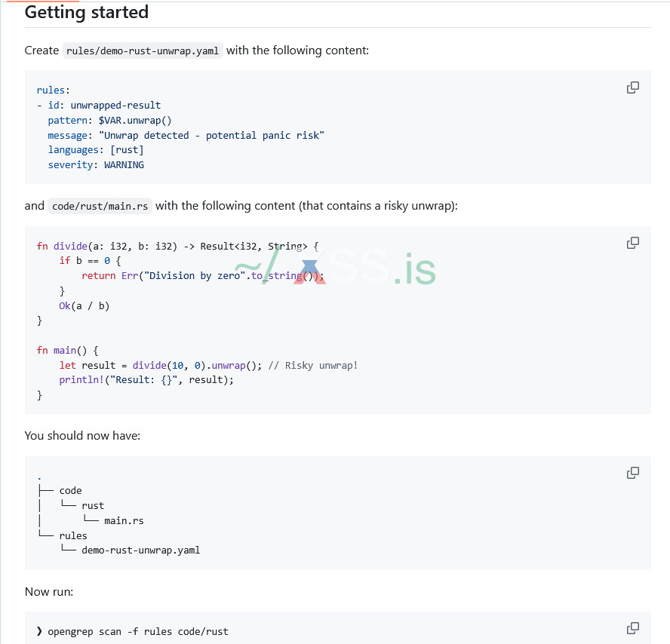This screenshot has width=670, height=644.
Task: Select demo-rust-unwrap.yaml in the tree listing
Action: tap(141, 550)
